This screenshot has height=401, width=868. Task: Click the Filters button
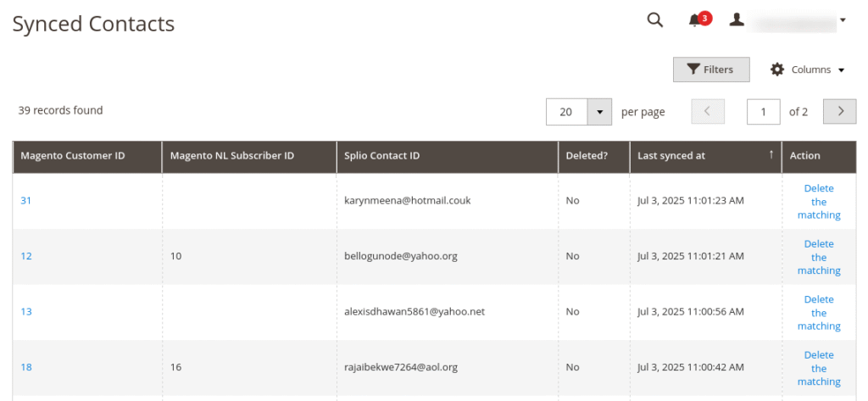[x=710, y=70]
